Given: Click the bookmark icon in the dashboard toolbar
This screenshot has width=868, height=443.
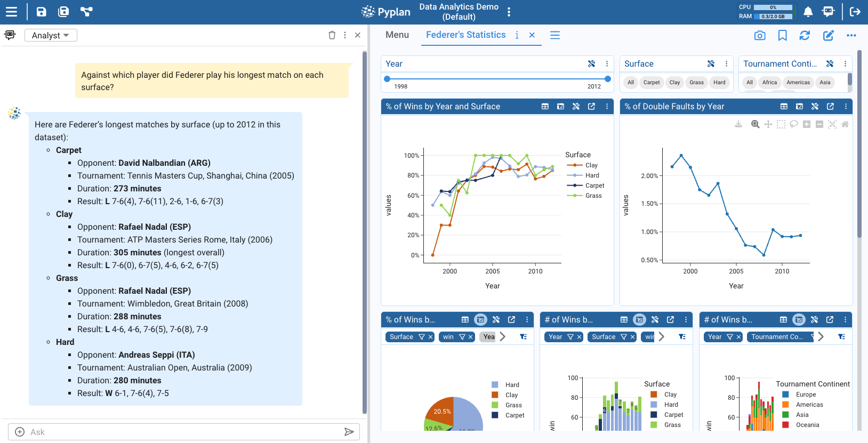Looking at the screenshot, I should pos(782,35).
